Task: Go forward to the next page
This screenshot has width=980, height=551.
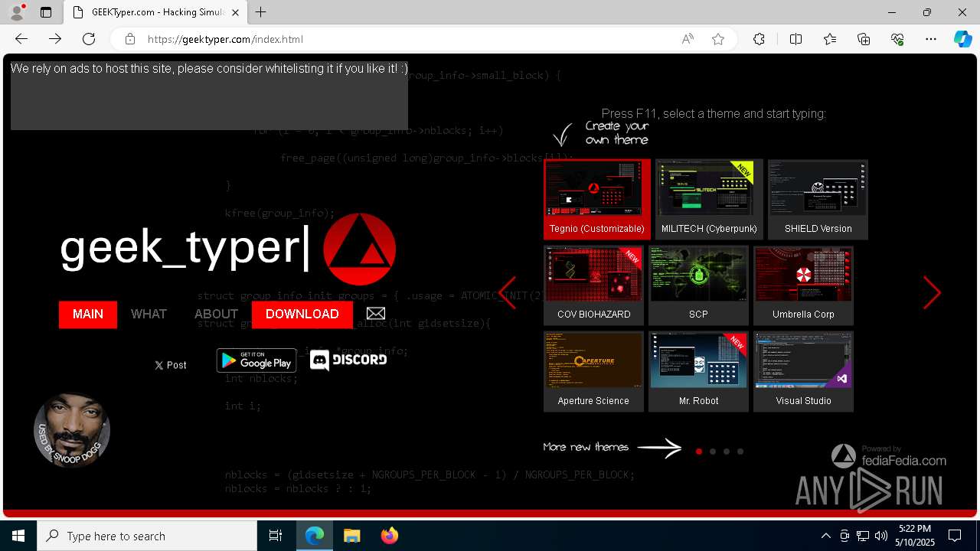Action: click(55, 39)
